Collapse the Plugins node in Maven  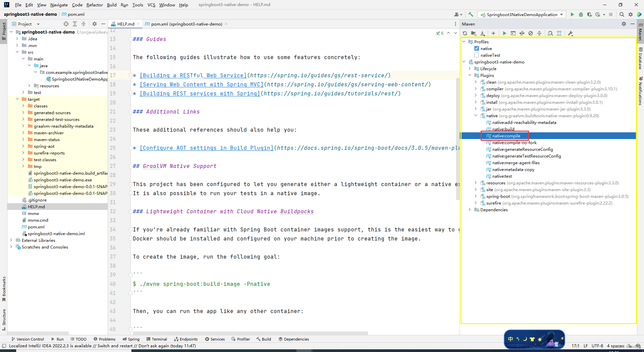[x=470, y=75]
